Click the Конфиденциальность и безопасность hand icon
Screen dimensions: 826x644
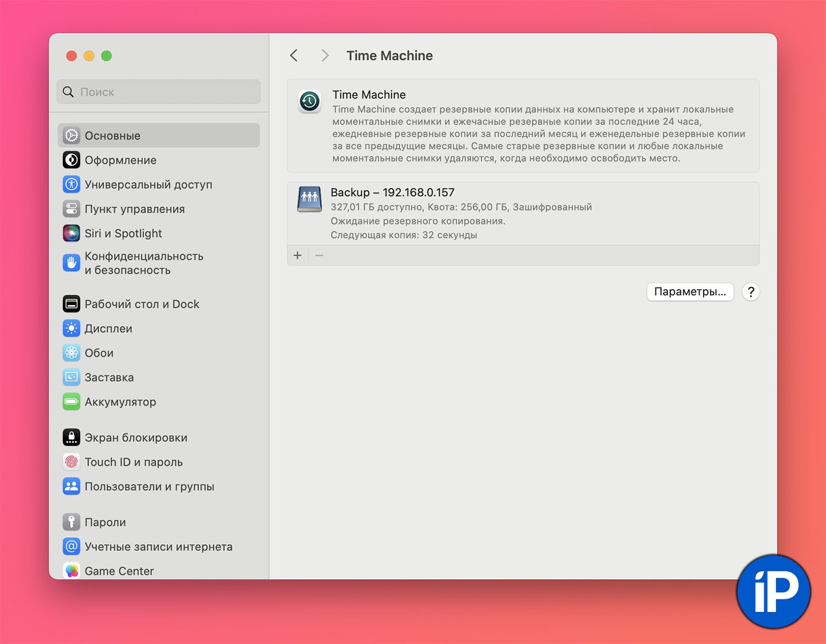pos(72,263)
